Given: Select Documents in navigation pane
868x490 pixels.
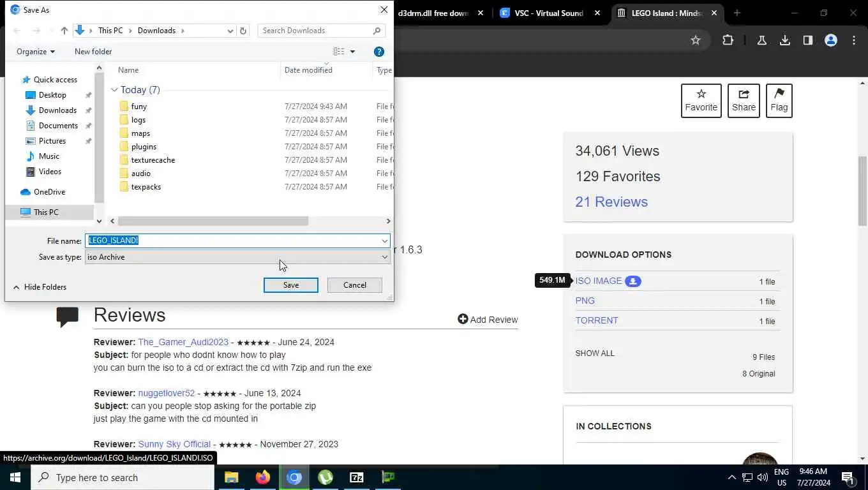Looking at the screenshot, I should pyautogui.click(x=58, y=126).
